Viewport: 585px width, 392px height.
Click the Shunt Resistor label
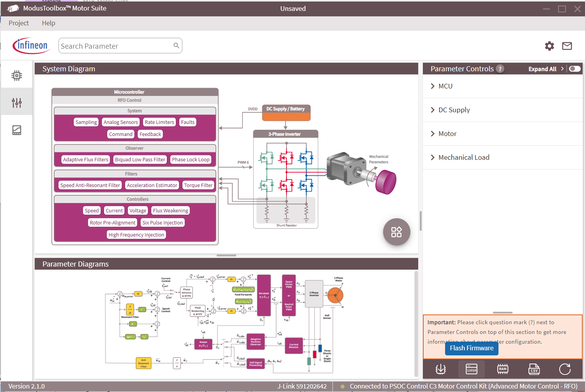coord(286,225)
